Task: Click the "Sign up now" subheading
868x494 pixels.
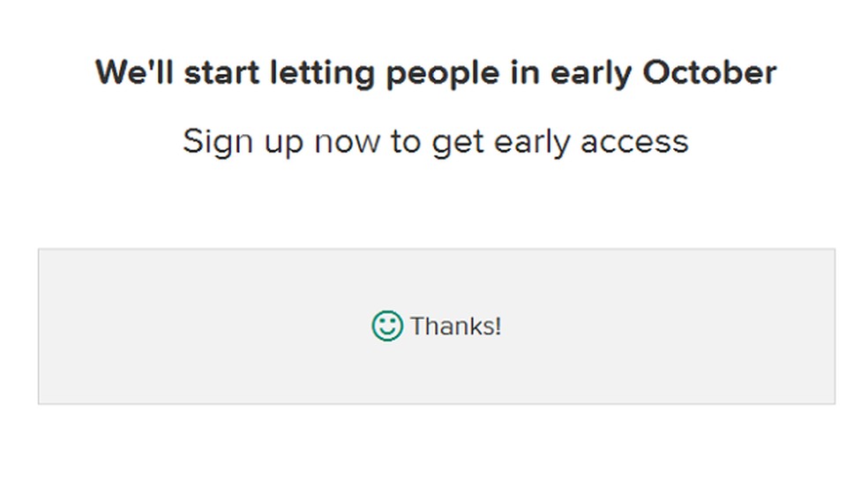Action: pos(436,141)
